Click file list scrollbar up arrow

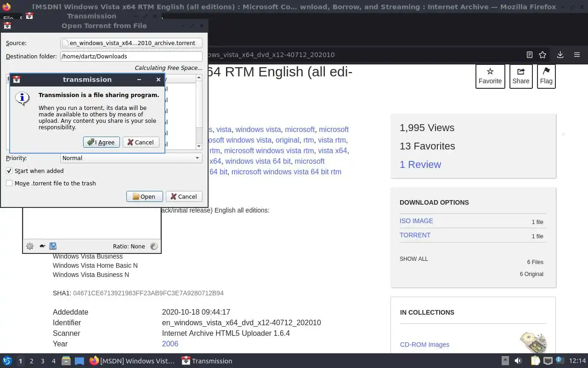click(199, 77)
